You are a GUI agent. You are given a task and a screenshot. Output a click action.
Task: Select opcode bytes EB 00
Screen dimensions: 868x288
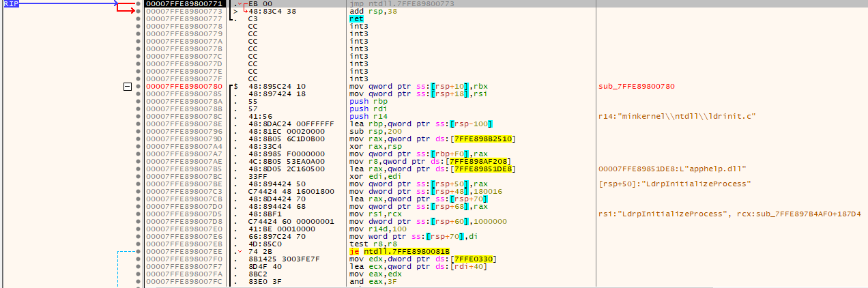click(x=259, y=4)
